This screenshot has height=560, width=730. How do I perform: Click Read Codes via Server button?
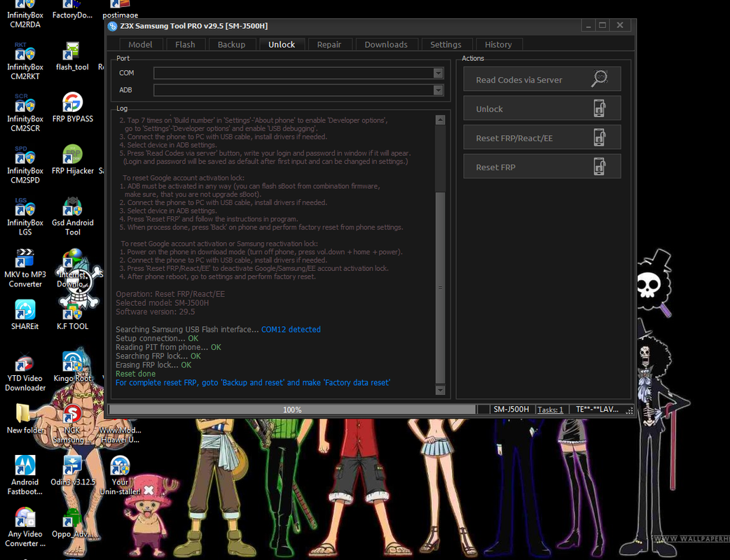pos(542,79)
